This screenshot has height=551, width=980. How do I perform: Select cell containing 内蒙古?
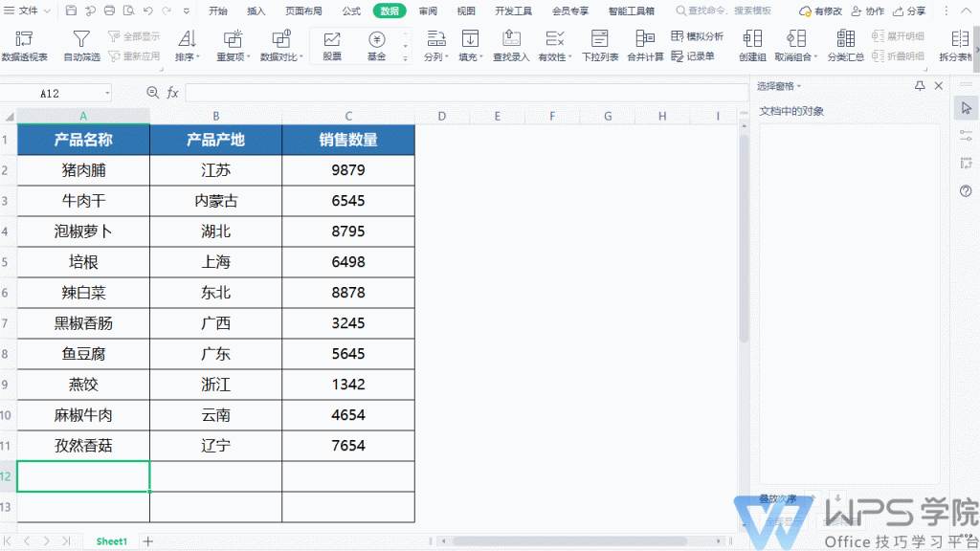tap(215, 201)
